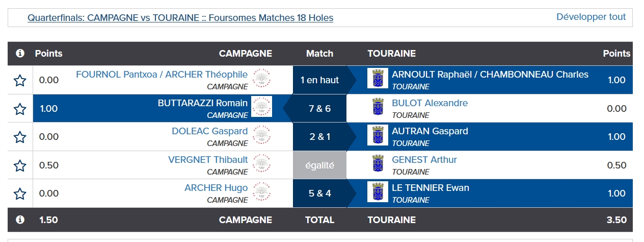
Task: Click Touraine crest beside BULOT Alexandre
Action: click(x=378, y=107)
